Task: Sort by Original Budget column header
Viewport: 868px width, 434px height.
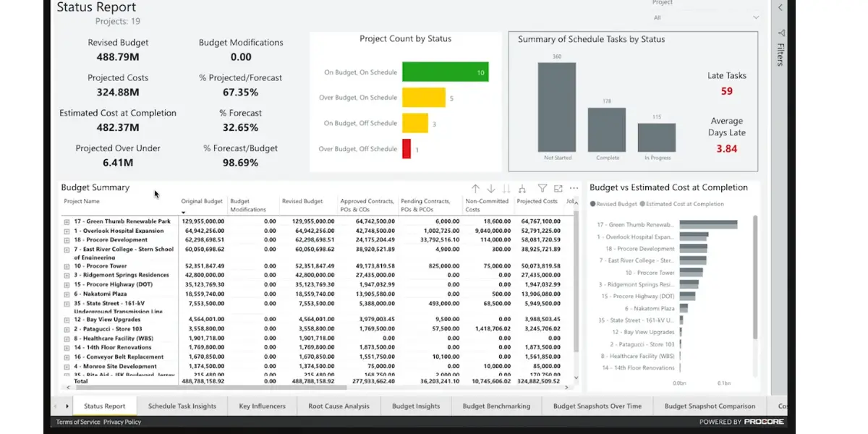Action: (202, 201)
